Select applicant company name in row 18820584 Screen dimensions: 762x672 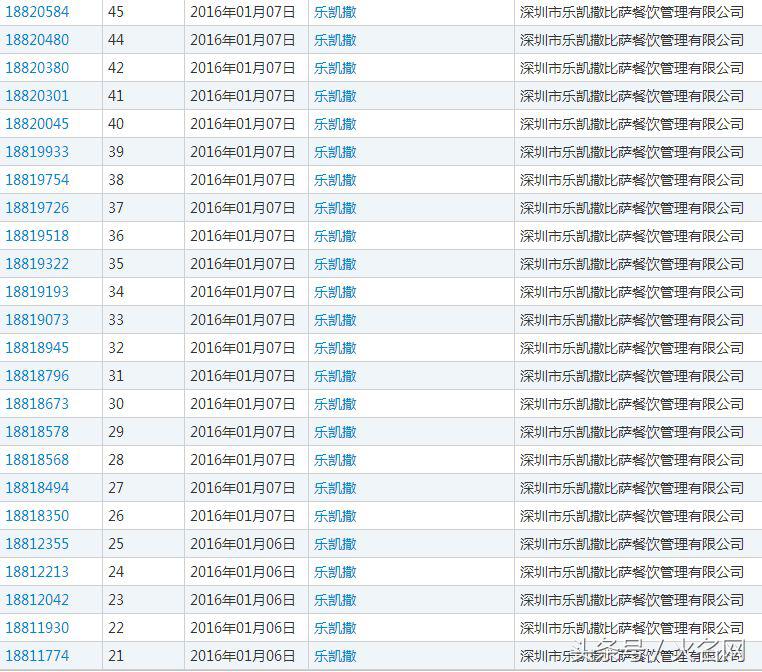[632, 12]
